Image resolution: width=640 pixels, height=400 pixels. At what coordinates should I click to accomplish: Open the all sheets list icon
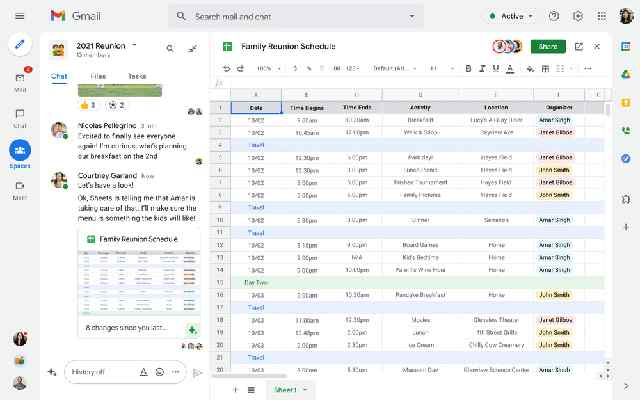coord(251,390)
